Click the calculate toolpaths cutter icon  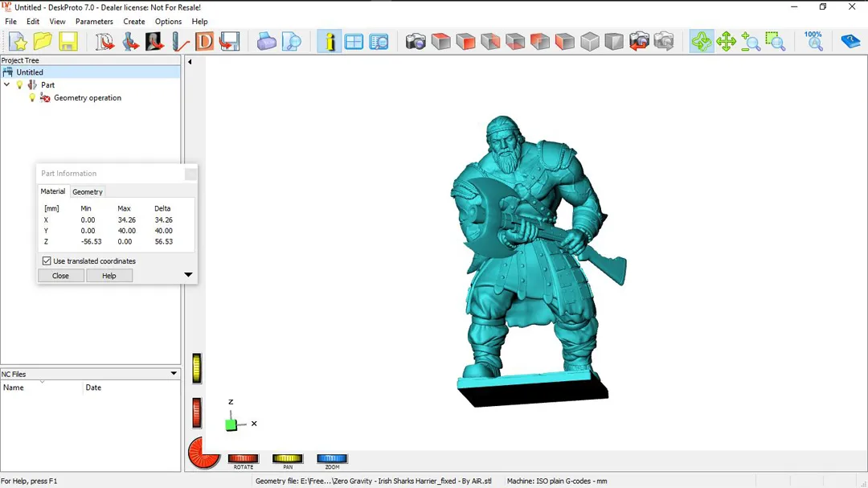click(x=179, y=42)
